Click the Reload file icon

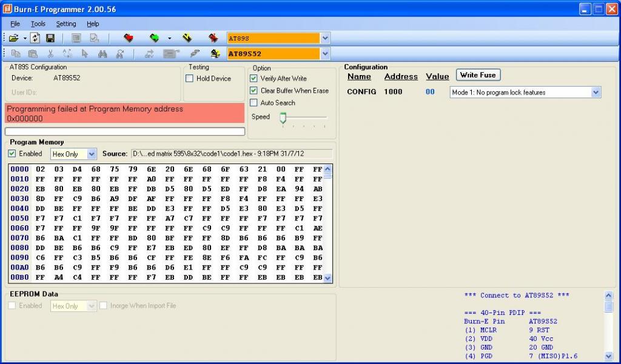click(36, 38)
